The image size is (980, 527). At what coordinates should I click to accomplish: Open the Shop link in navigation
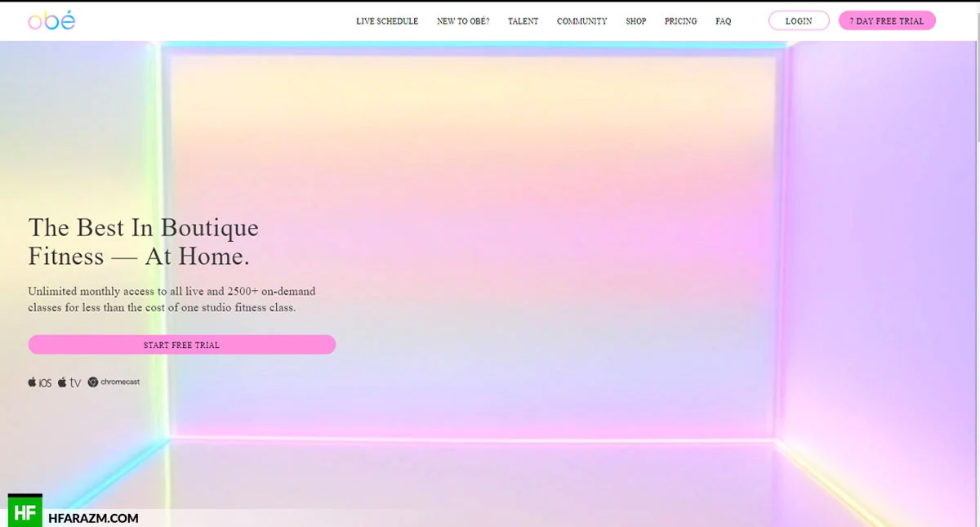[x=635, y=21]
